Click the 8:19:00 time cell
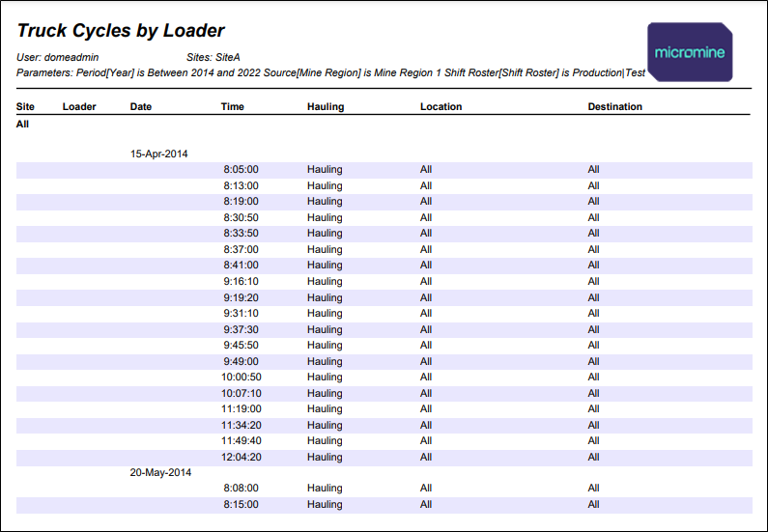The width and height of the screenshot is (768, 532). click(x=241, y=201)
